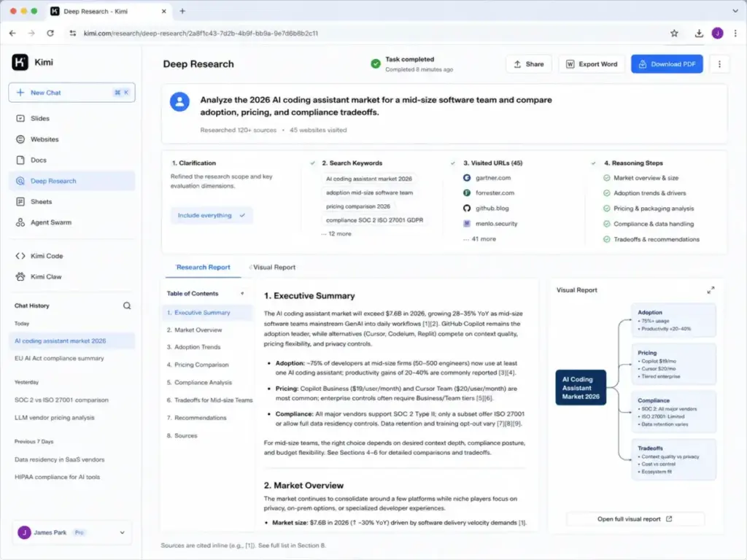Click Download PDF
The width and height of the screenshot is (747, 560).
click(667, 64)
